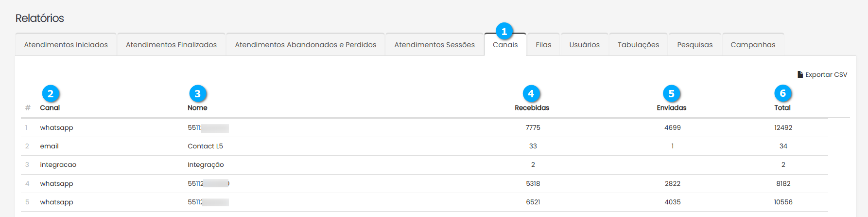The width and height of the screenshot is (868, 217).
Task: Open Atendimentos Abandonados e Perdidos tab
Action: pyautogui.click(x=305, y=45)
